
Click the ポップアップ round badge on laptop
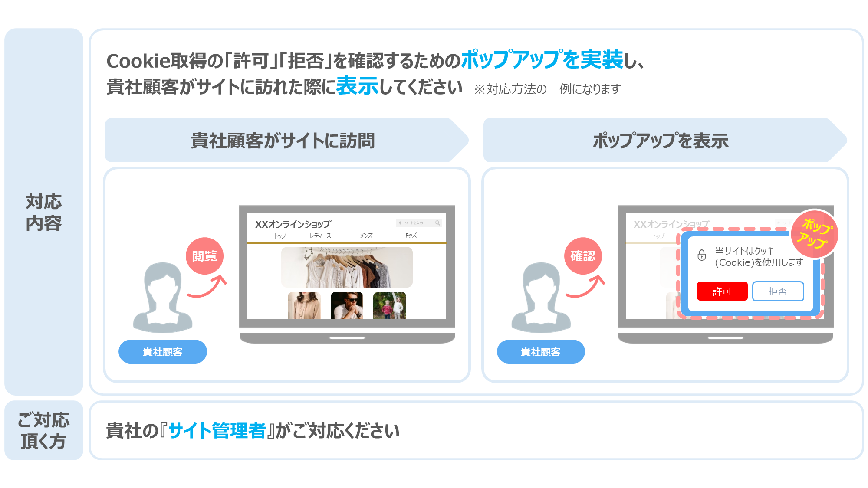tap(815, 234)
